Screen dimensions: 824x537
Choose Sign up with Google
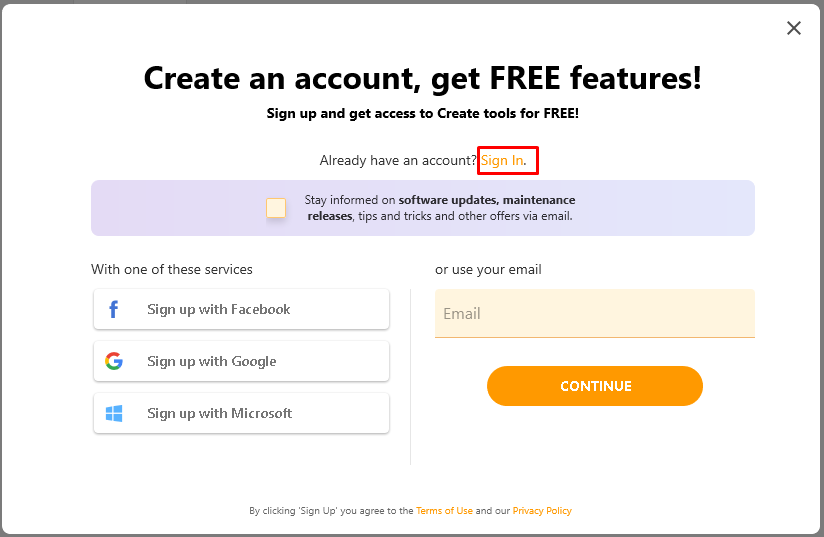click(x=241, y=361)
